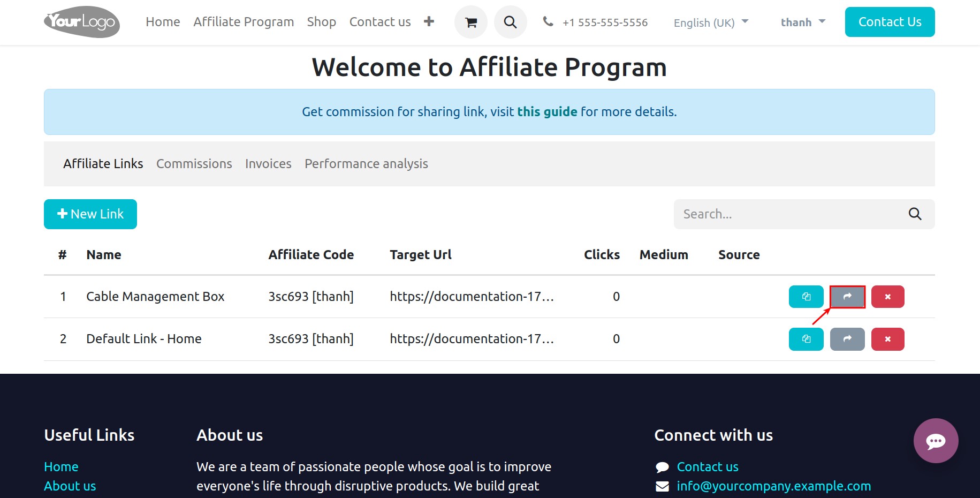Visit the "this guide" link
This screenshot has width=980, height=498.
click(x=547, y=111)
